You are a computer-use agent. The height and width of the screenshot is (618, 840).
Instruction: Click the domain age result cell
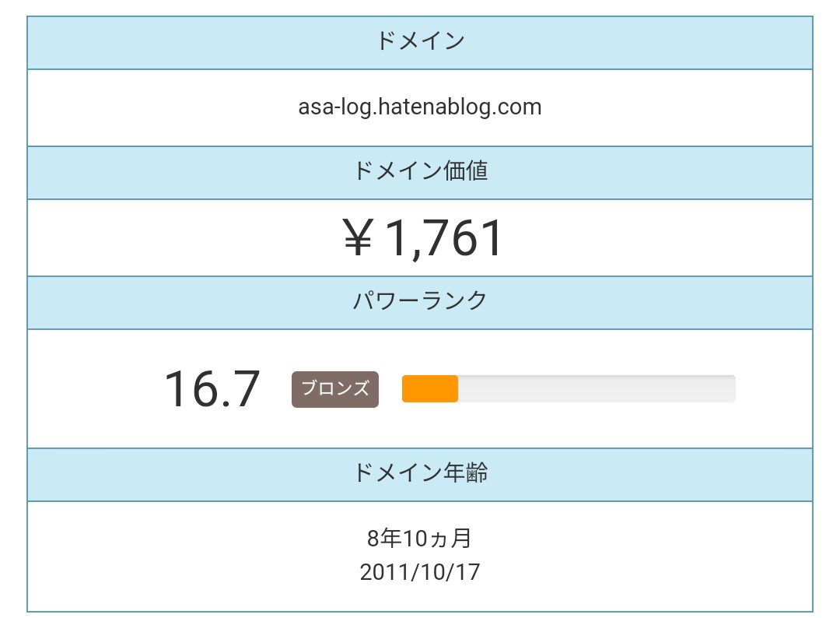[420, 556]
